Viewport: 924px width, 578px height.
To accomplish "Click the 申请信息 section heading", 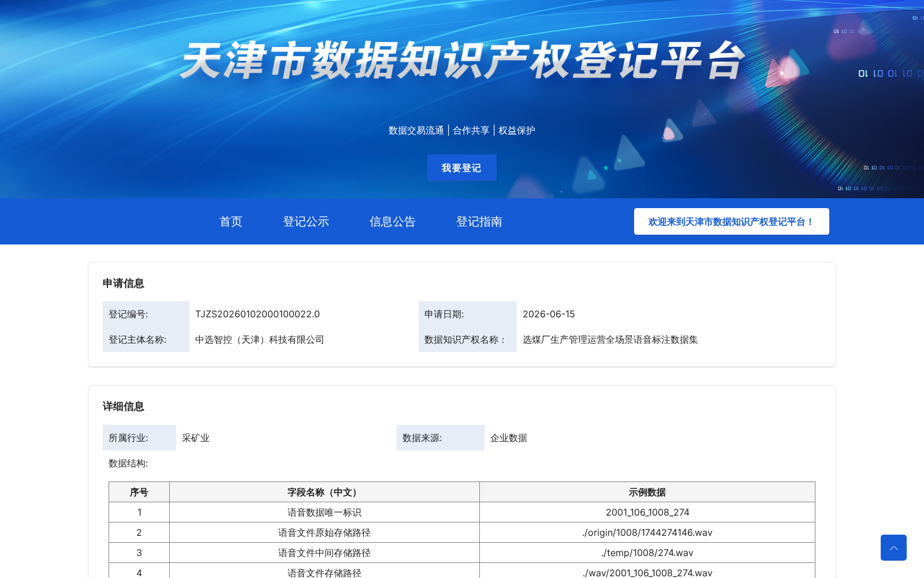I will pyautogui.click(x=124, y=283).
